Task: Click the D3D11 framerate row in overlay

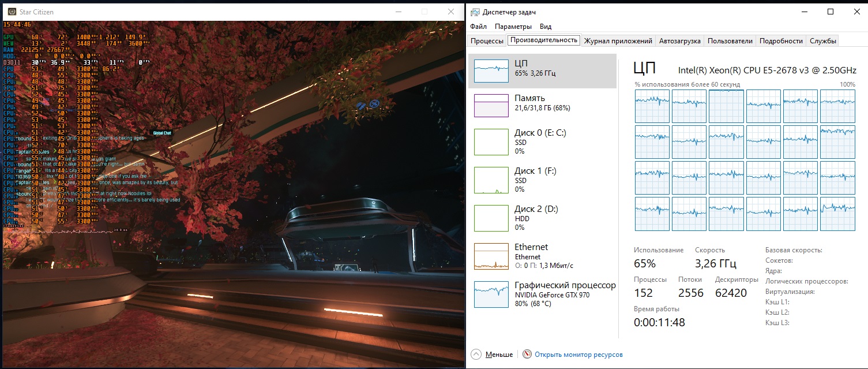Action: coord(77,61)
